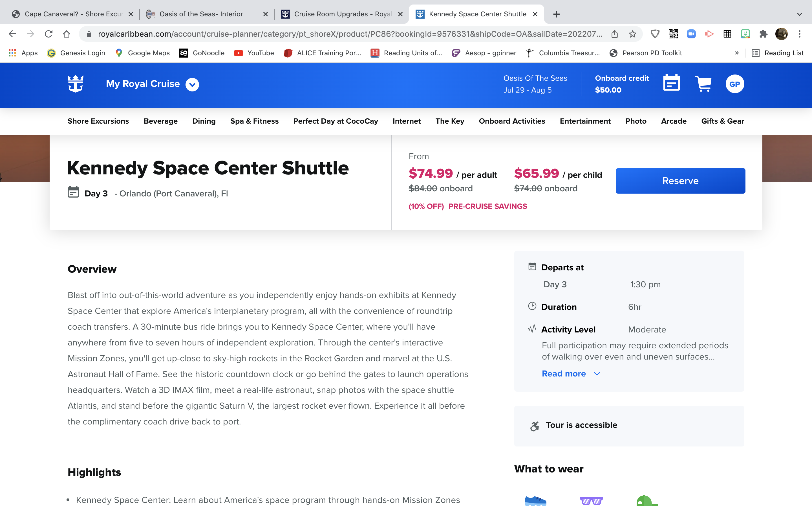
Task: Click the Tour is accessible text
Action: [x=581, y=425]
